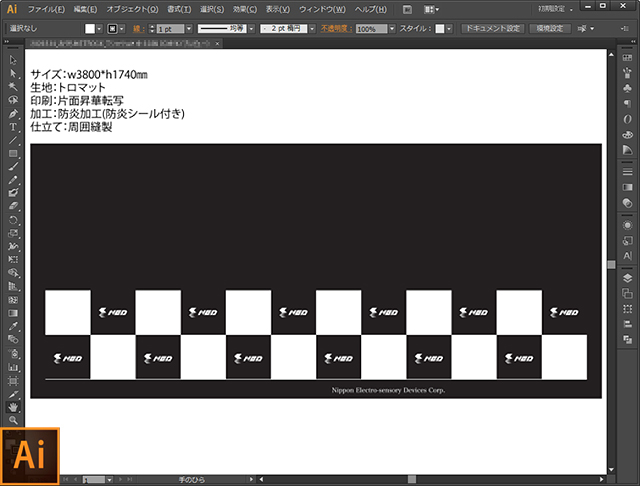Expand the variable width profile dropdown
Screen dimensions: 640x486
[251, 29]
